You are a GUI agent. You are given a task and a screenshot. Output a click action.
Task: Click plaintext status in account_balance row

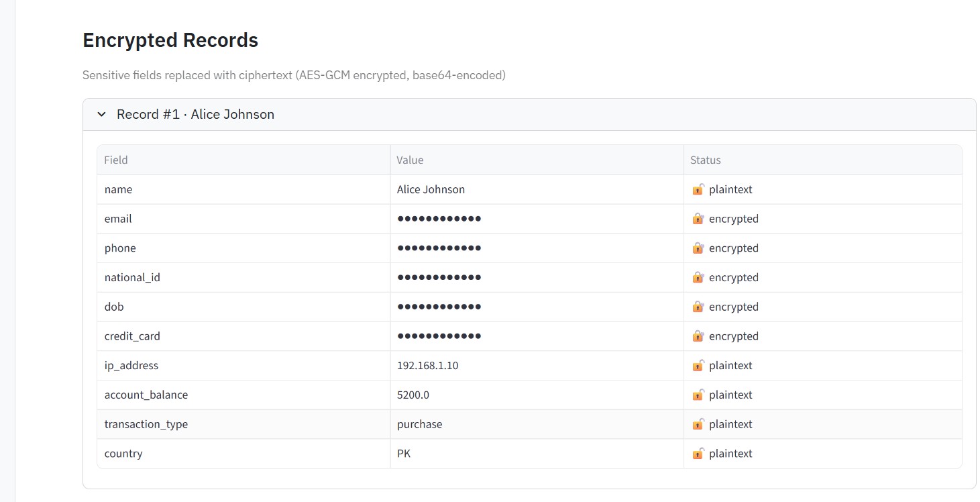point(730,395)
